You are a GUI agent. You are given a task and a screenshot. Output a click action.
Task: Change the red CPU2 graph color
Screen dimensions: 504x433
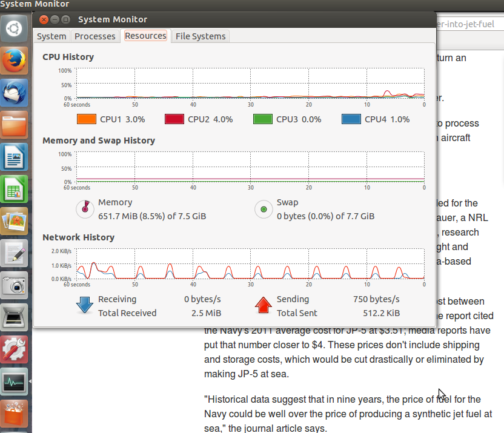(174, 119)
